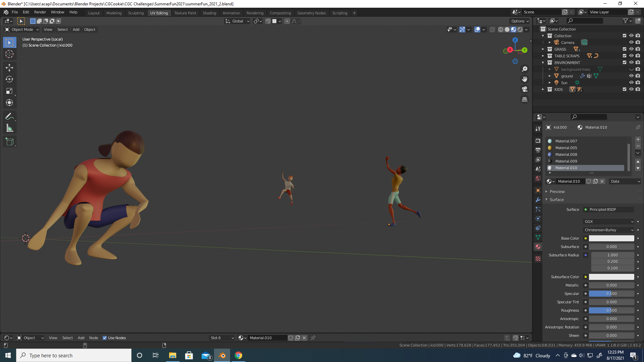Screen dimensions: 644x362
Task: Select the Rotate tool
Action: click(9, 79)
